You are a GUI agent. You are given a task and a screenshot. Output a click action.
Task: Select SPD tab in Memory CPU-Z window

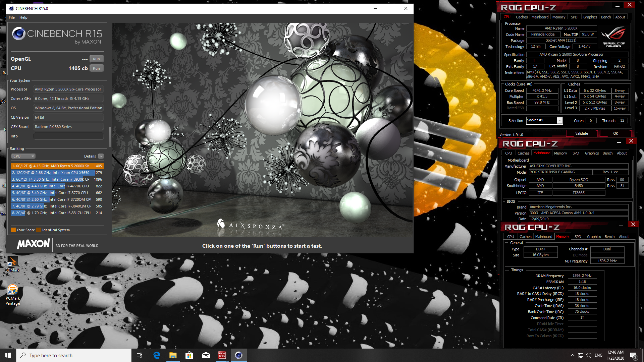578,237
